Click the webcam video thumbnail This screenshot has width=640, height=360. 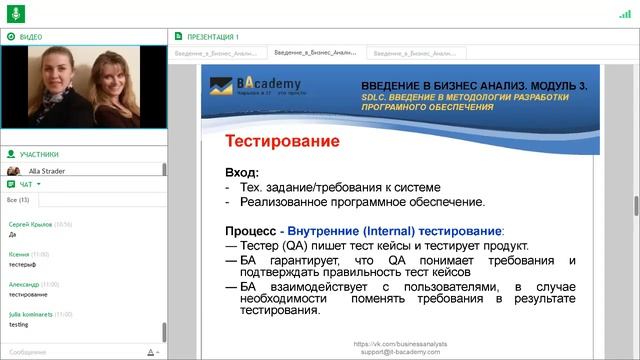[84, 87]
